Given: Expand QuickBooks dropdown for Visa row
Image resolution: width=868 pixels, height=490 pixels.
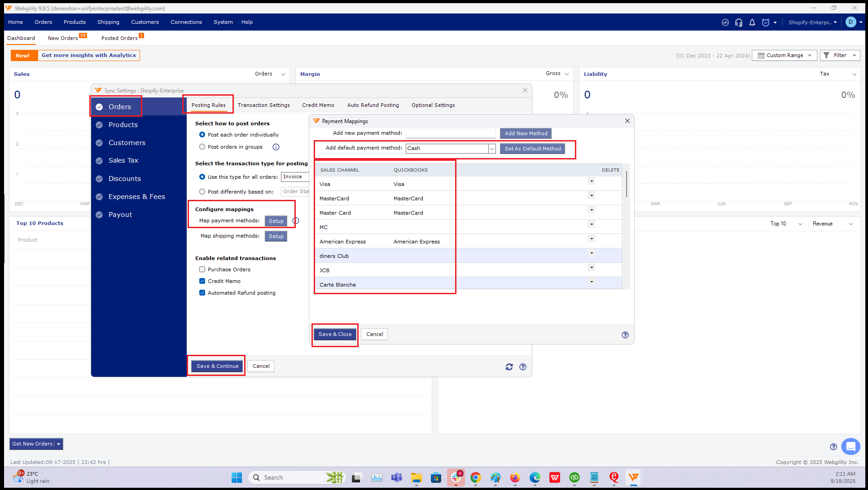Looking at the screenshot, I should pyautogui.click(x=592, y=181).
